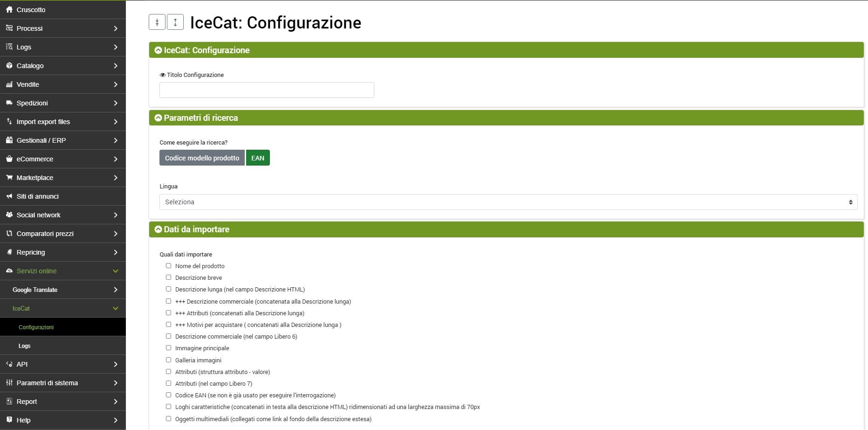Open the Google Translate submenu item
Image resolution: width=868 pixels, height=430 pixels.
[35, 290]
